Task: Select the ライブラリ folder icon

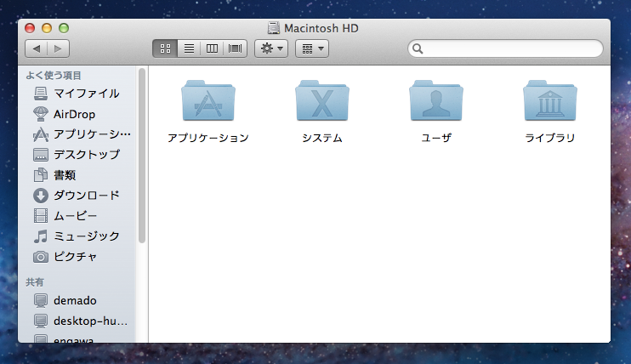Action: (x=550, y=100)
